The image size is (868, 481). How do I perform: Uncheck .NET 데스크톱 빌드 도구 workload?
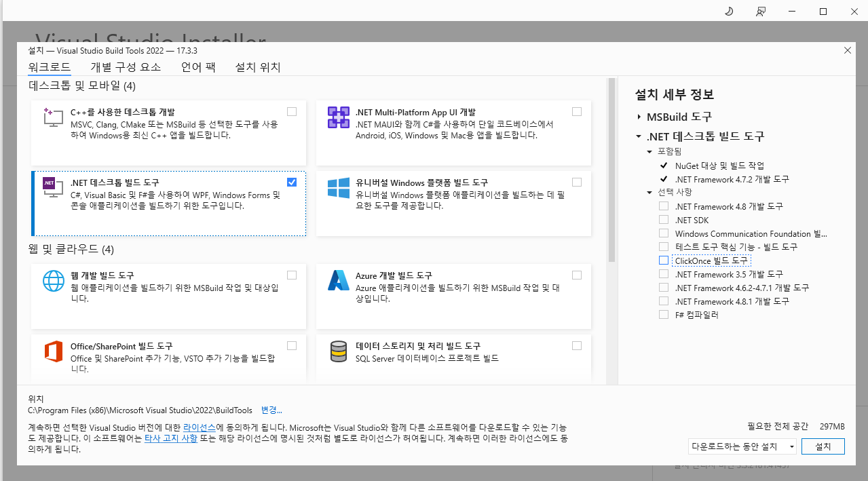coord(292,182)
